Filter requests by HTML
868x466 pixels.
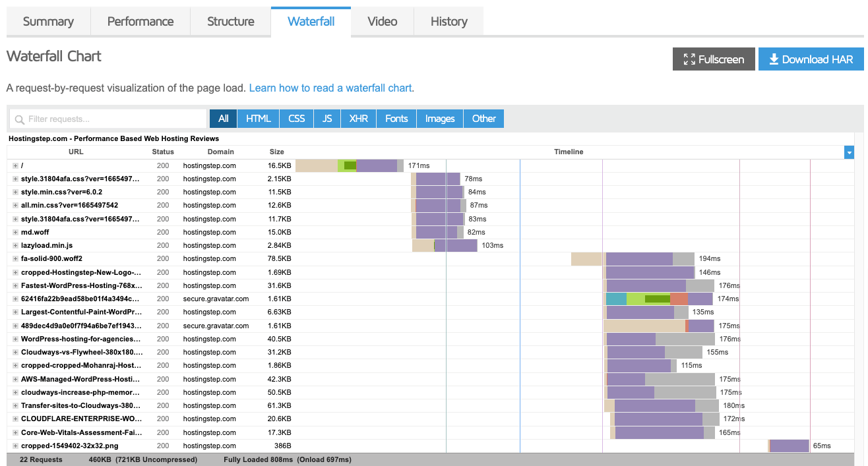[x=259, y=119]
